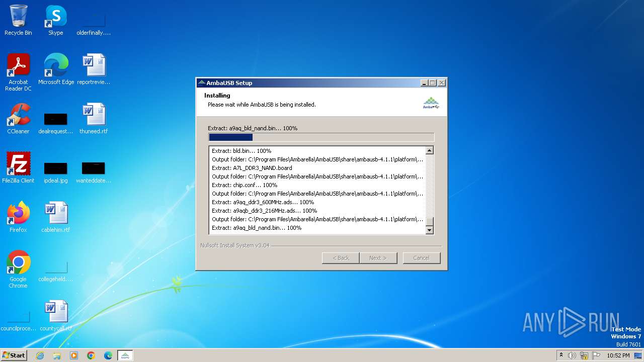The height and width of the screenshot is (362, 644).
Task: Select the cablehim.rtf document
Action: point(55,217)
